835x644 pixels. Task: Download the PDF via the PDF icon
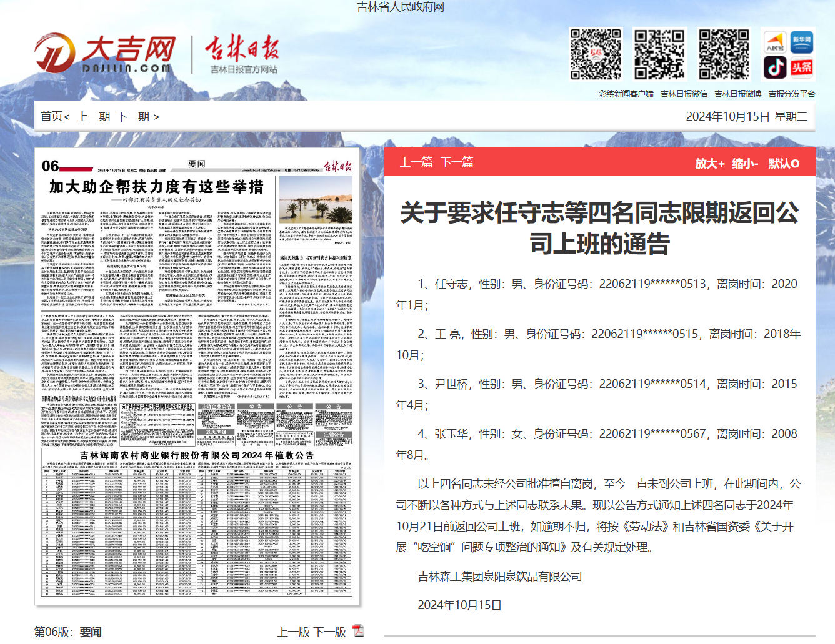coord(358,630)
